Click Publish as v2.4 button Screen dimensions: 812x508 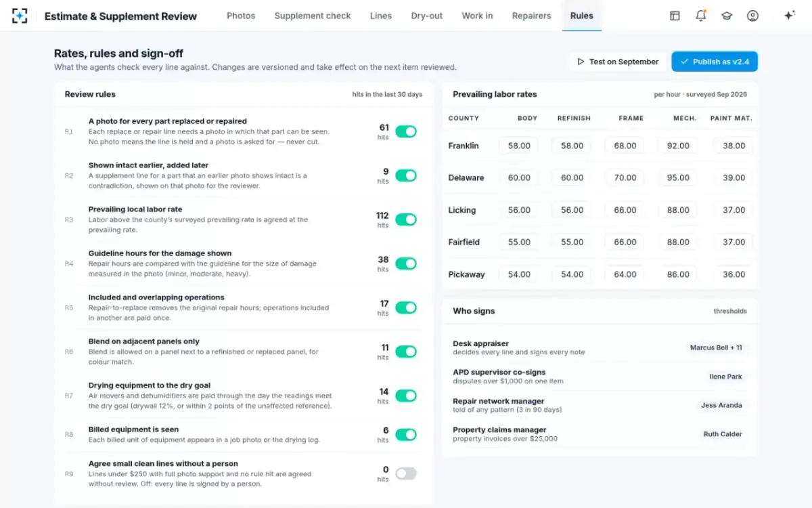(x=715, y=62)
